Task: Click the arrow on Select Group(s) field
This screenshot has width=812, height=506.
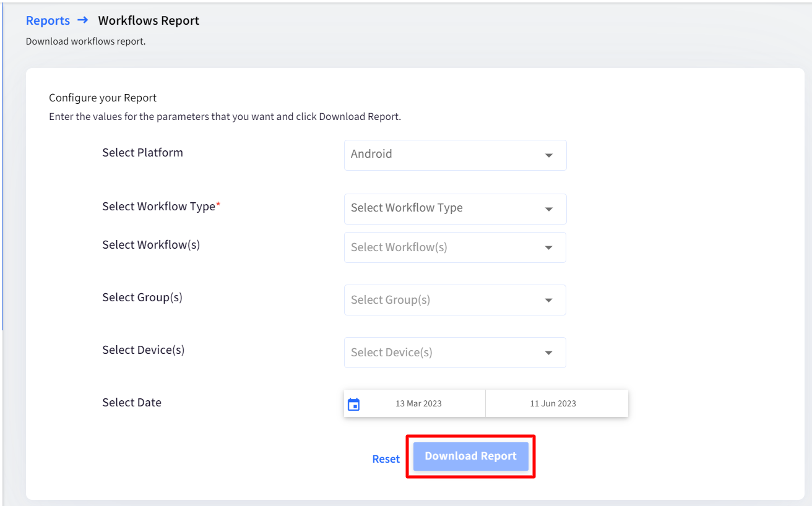Action: [548, 301]
